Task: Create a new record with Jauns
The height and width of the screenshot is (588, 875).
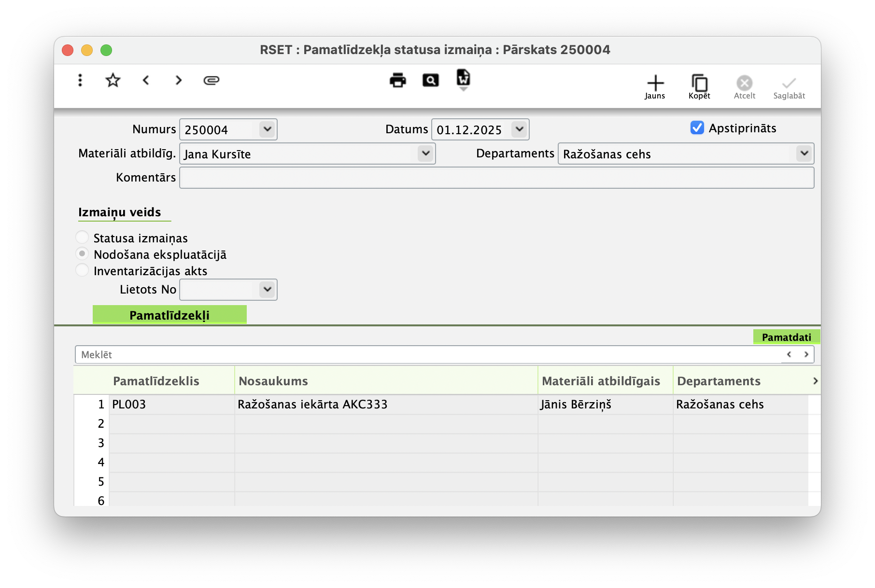Action: (x=655, y=87)
